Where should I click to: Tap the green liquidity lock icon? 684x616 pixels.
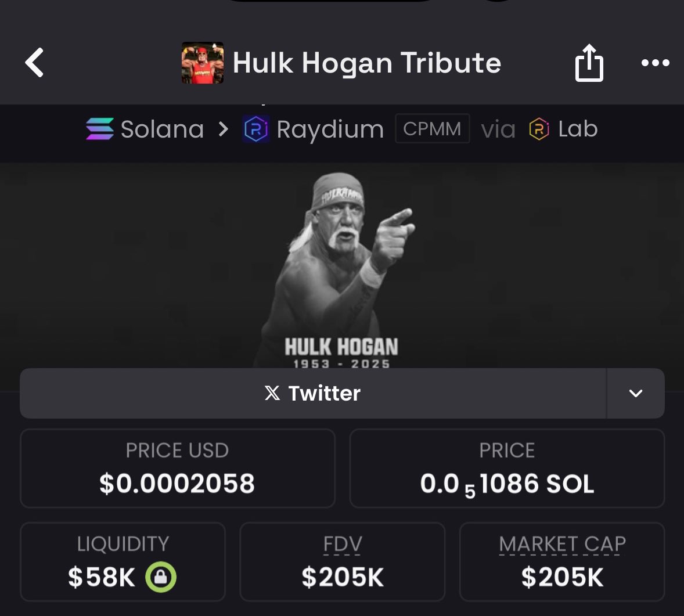coord(161,577)
